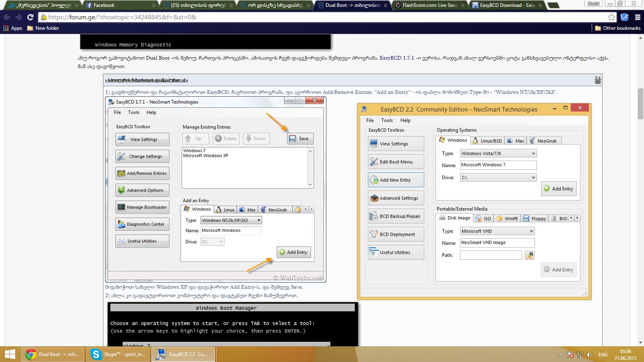Open Advanced Settings in EasyBCD 2.2
The height and width of the screenshot is (362, 644).
(x=396, y=198)
